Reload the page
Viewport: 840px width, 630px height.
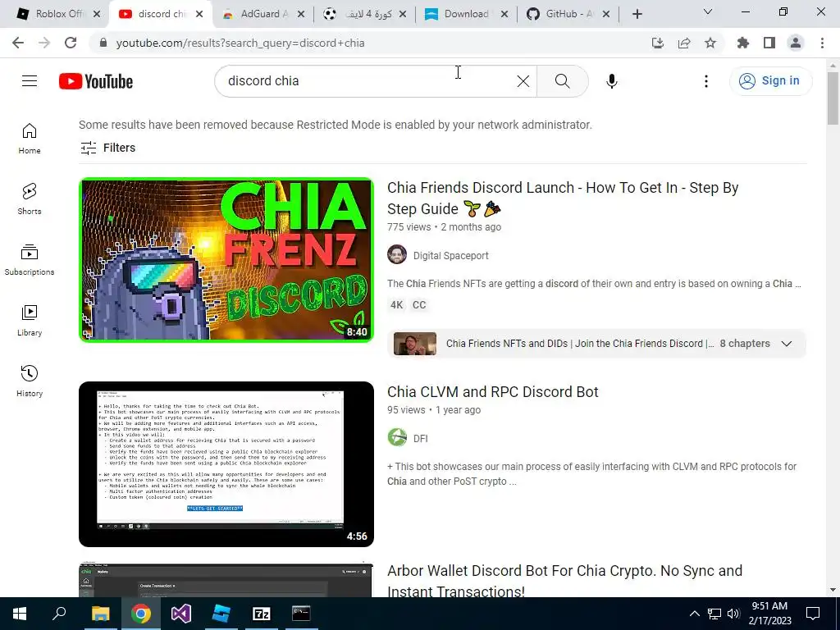tap(71, 43)
